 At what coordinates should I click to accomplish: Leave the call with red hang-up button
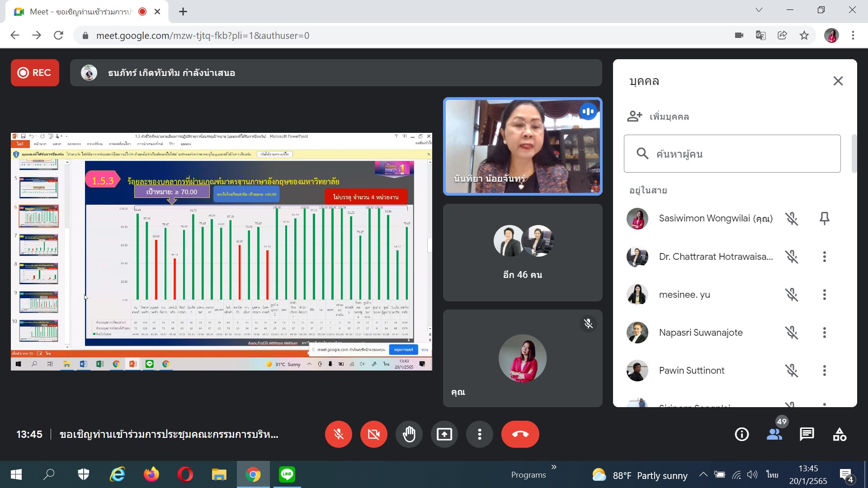(520, 434)
